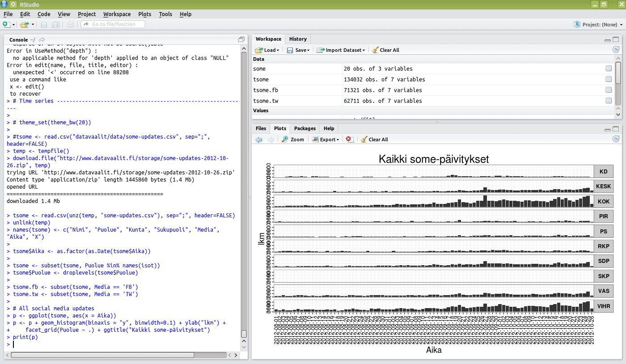626x364 pixels.
Task: Switch to the Help tab in lower pane
Action: (329, 128)
